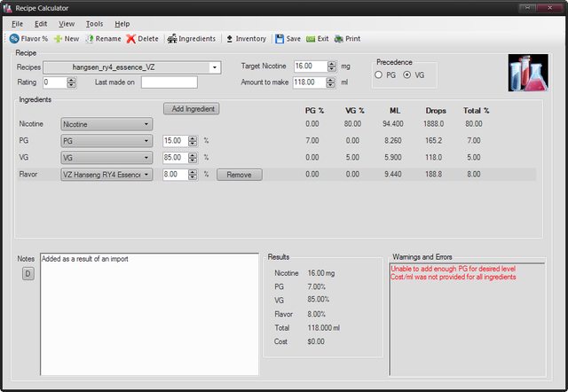568x392 pixels.
Task: Select the VG precedence radio button
Action: (407, 75)
